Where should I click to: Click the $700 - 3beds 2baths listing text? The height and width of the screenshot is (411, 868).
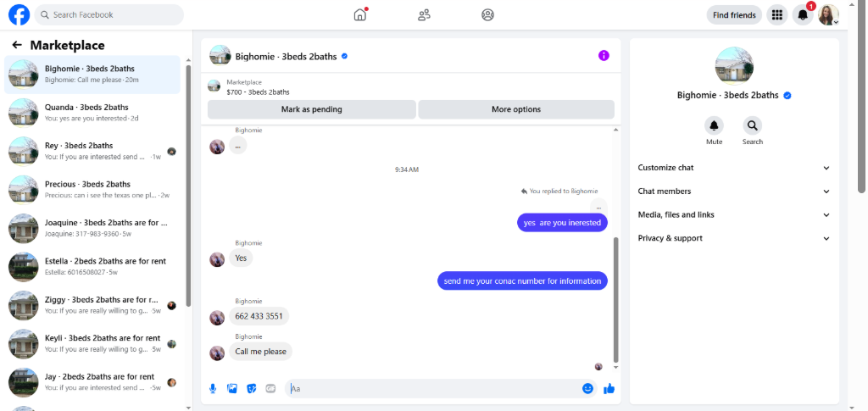click(x=258, y=92)
